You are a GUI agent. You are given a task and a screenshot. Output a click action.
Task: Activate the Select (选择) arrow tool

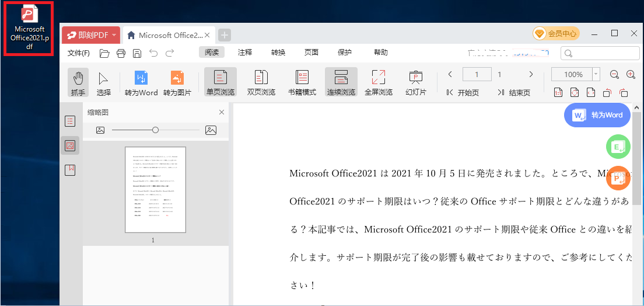click(103, 82)
